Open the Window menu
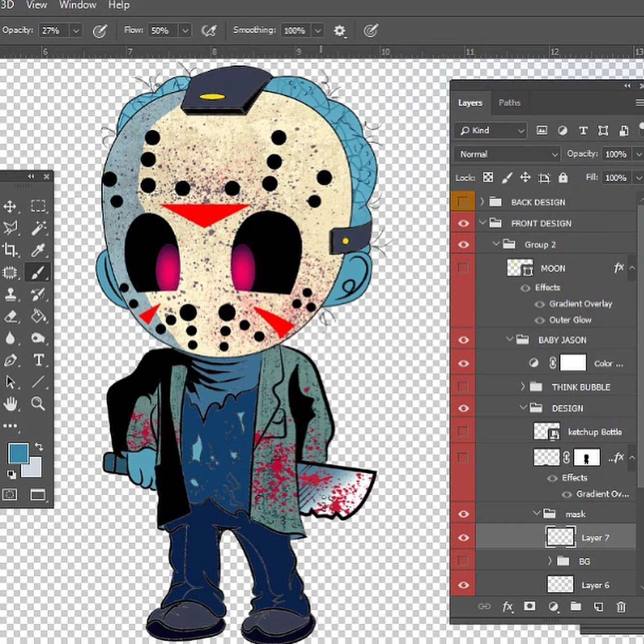 point(78,5)
